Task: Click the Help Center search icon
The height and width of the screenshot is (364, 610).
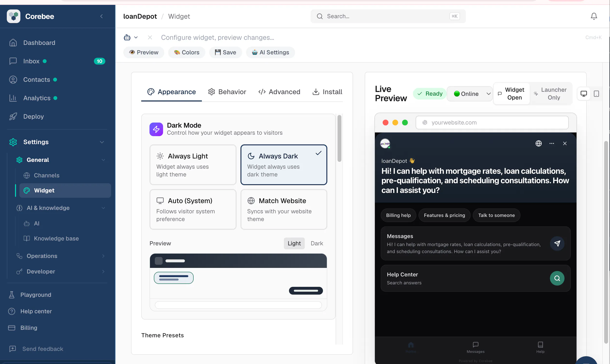Action: 557,278
